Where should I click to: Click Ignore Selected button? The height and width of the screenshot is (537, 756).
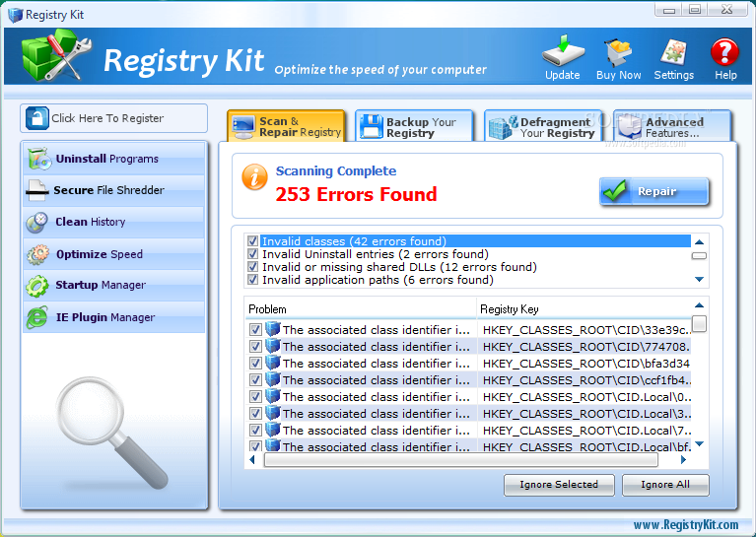pos(559,485)
